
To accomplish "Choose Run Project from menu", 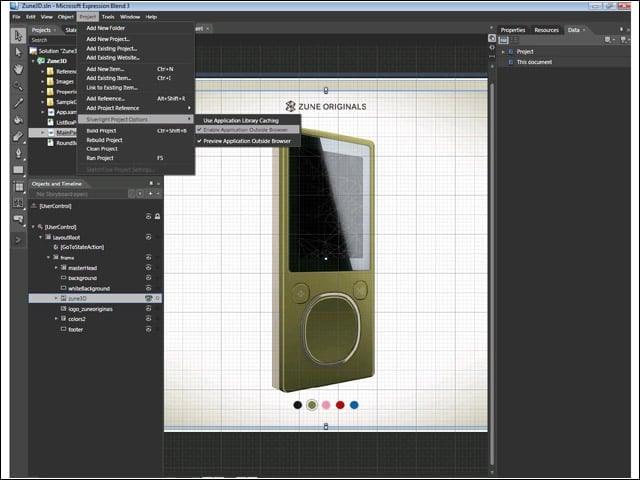I will pyautogui.click(x=136, y=158).
